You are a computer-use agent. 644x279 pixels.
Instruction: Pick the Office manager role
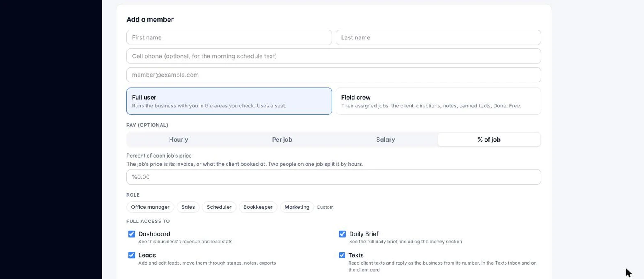(x=150, y=207)
